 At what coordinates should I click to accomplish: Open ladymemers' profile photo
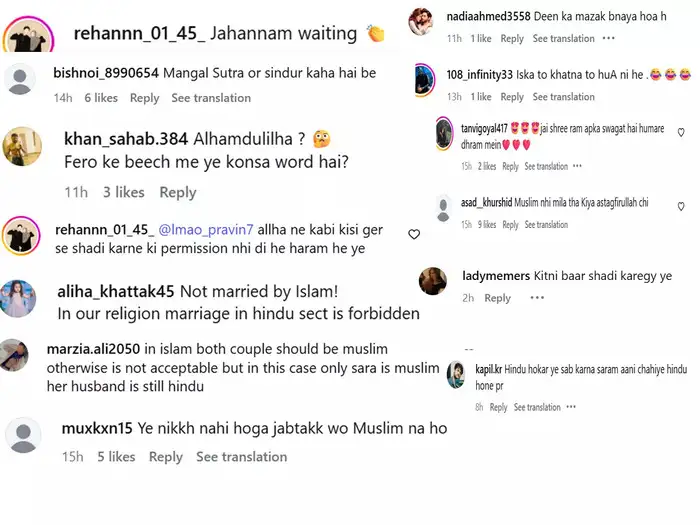click(433, 281)
